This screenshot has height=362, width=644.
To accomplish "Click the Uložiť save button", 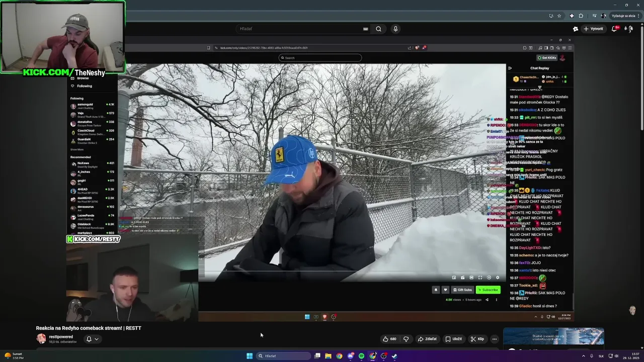I will [x=453, y=339].
